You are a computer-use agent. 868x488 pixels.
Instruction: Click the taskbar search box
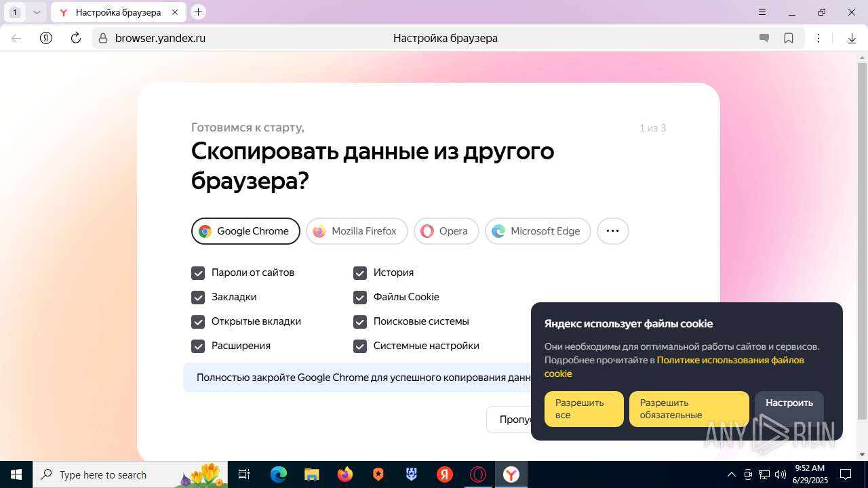[130, 474]
